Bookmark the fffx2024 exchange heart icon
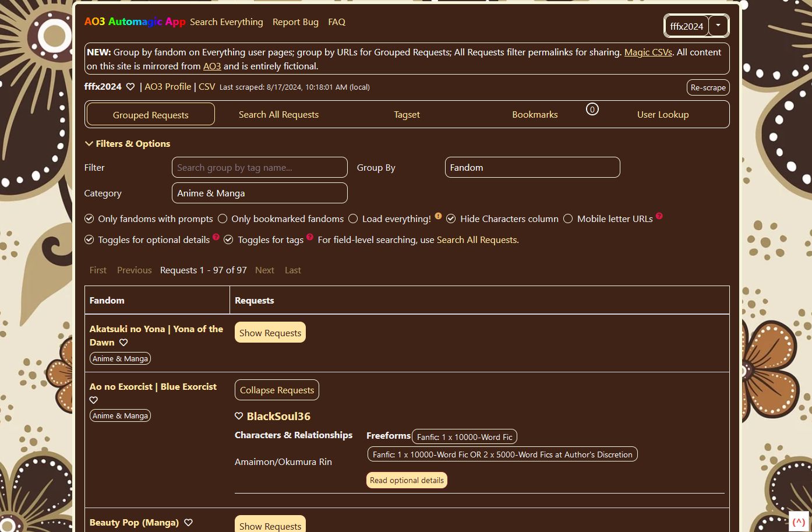Image resolution: width=812 pixels, height=532 pixels. point(130,87)
